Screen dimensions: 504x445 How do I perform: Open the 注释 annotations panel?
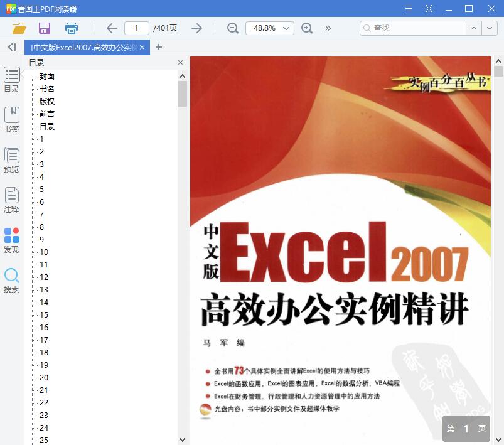pos(12,200)
